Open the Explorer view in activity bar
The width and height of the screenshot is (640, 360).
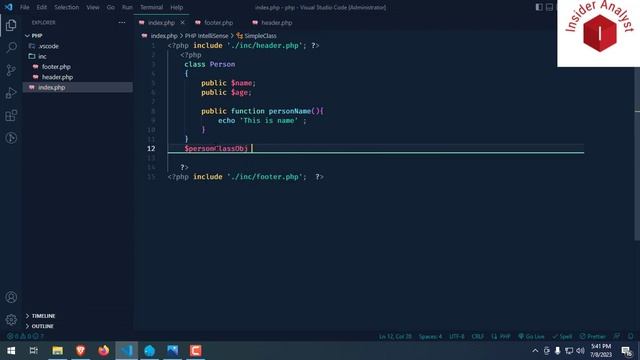[11, 25]
